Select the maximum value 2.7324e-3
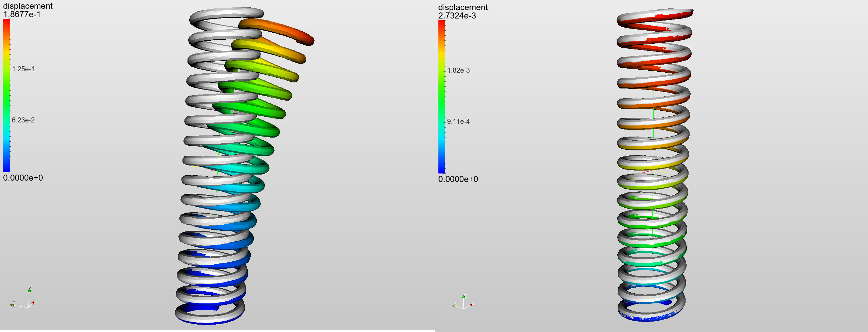868x332 pixels. [x=457, y=15]
